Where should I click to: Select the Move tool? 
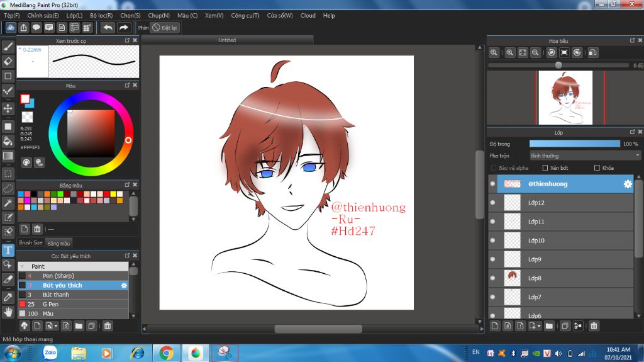pyautogui.click(x=8, y=108)
